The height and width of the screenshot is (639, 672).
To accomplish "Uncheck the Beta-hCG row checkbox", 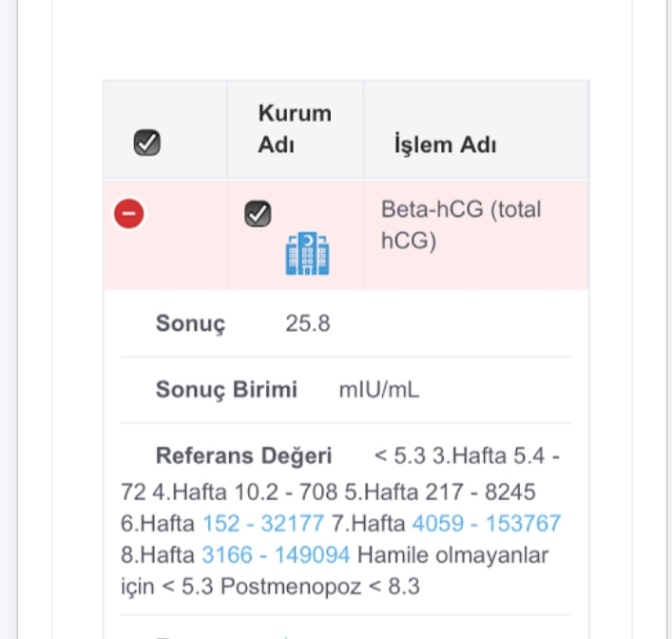I will click(x=257, y=214).
